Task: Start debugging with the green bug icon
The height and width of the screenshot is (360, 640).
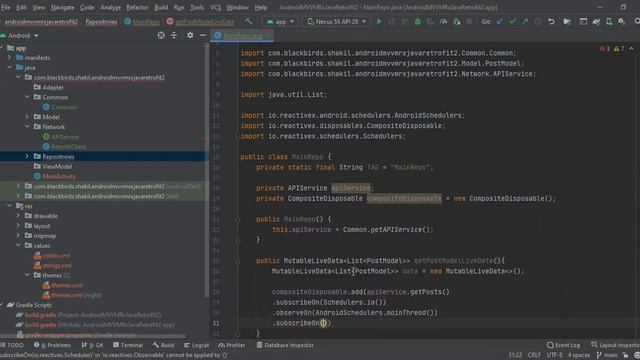Action: 418,21
